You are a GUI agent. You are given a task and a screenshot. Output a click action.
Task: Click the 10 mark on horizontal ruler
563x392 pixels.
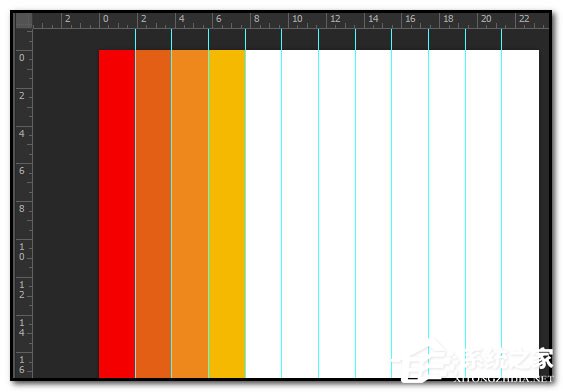[297, 19]
